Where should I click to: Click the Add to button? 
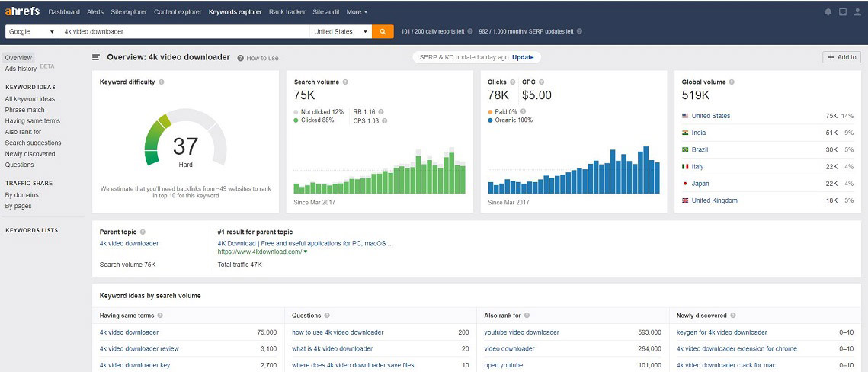click(x=841, y=57)
